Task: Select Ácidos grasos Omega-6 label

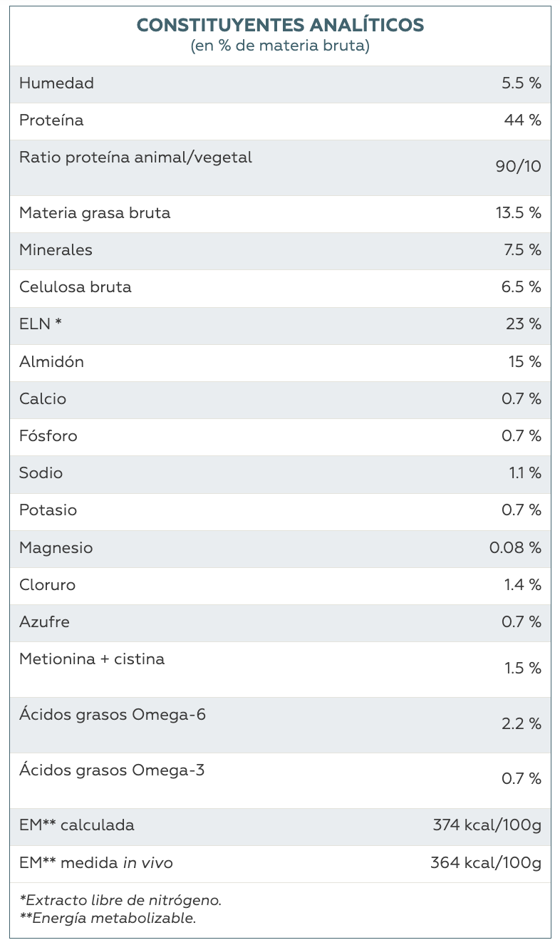Action: pyautogui.click(x=113, y=715)
